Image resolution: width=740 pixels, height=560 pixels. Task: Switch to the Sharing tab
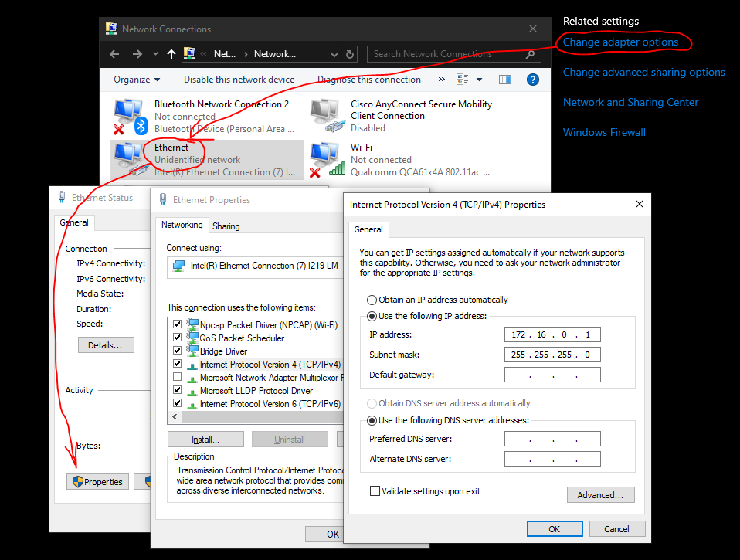[226, 226]
